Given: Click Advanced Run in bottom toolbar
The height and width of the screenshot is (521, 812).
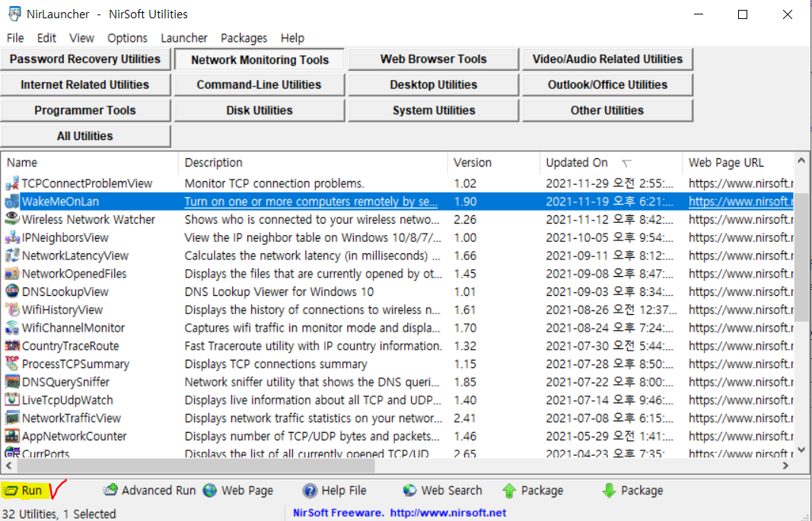Looking at the screenshot, I should click(150, 491).
